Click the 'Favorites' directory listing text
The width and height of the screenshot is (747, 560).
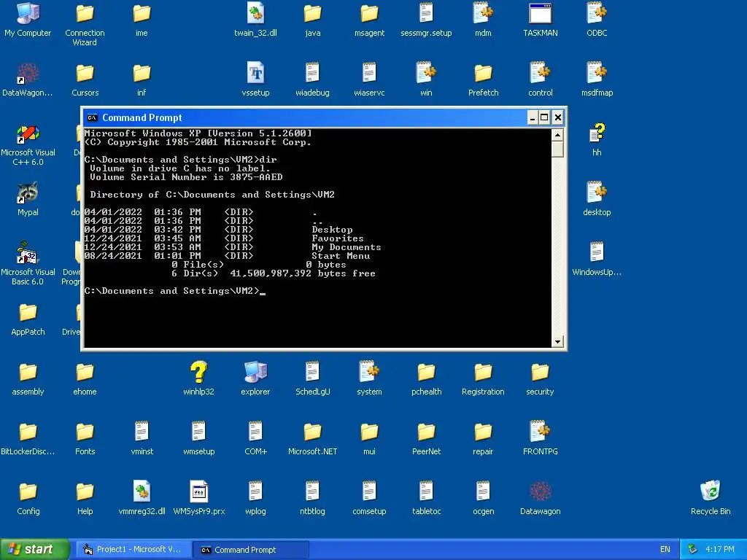338,238
